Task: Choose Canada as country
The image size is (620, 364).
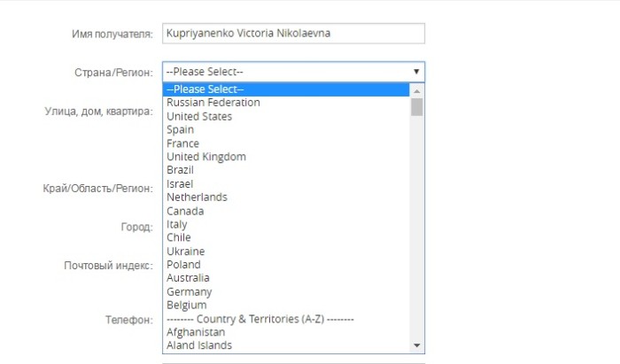Action: click(x=185, y=211)
